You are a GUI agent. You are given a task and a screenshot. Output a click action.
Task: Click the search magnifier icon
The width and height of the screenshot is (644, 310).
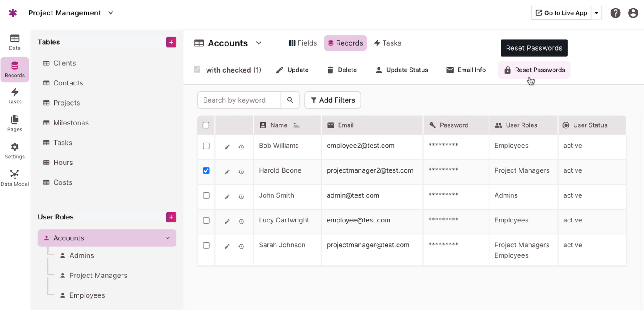coord(290,100)
